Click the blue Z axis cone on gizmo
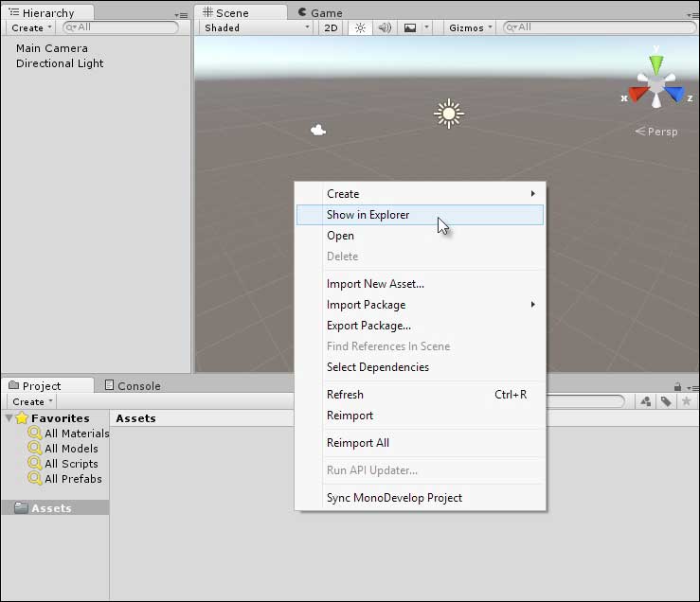 674,95
